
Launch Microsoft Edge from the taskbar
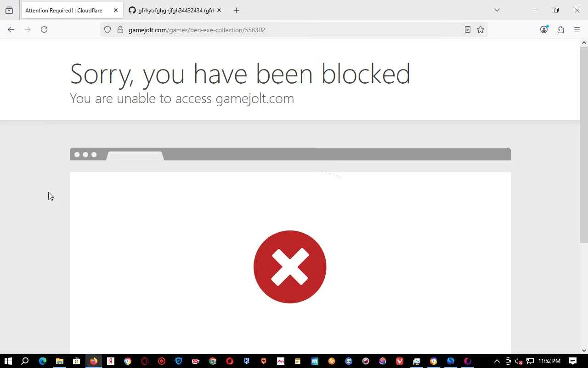click(x=42, y=361)
